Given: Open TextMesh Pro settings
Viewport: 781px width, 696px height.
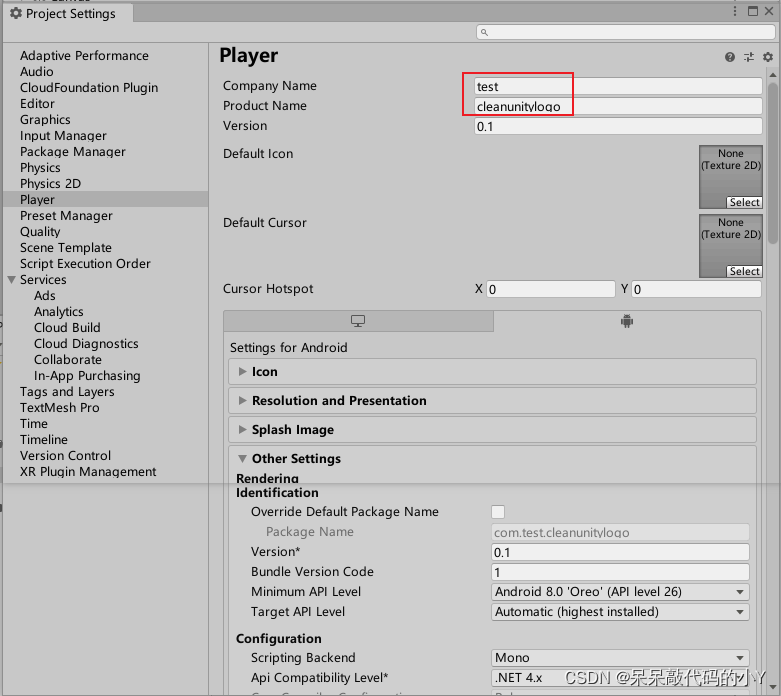Looking at the screenshot, I should (59, 408).
